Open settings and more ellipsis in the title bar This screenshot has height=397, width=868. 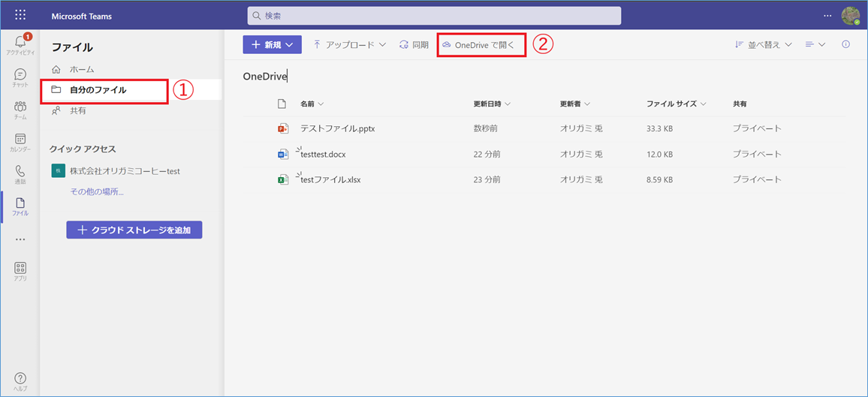point(827,16)
